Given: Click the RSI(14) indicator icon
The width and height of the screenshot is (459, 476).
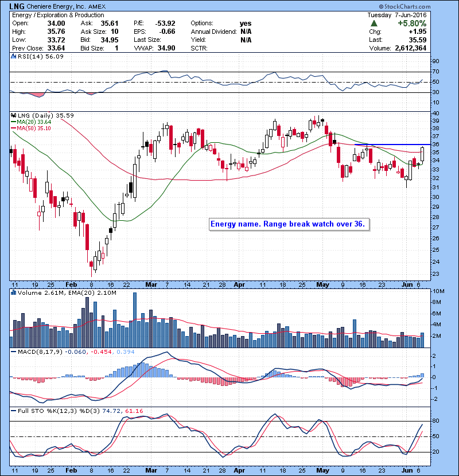Looking at the screenshot, I should coord(14,56).
